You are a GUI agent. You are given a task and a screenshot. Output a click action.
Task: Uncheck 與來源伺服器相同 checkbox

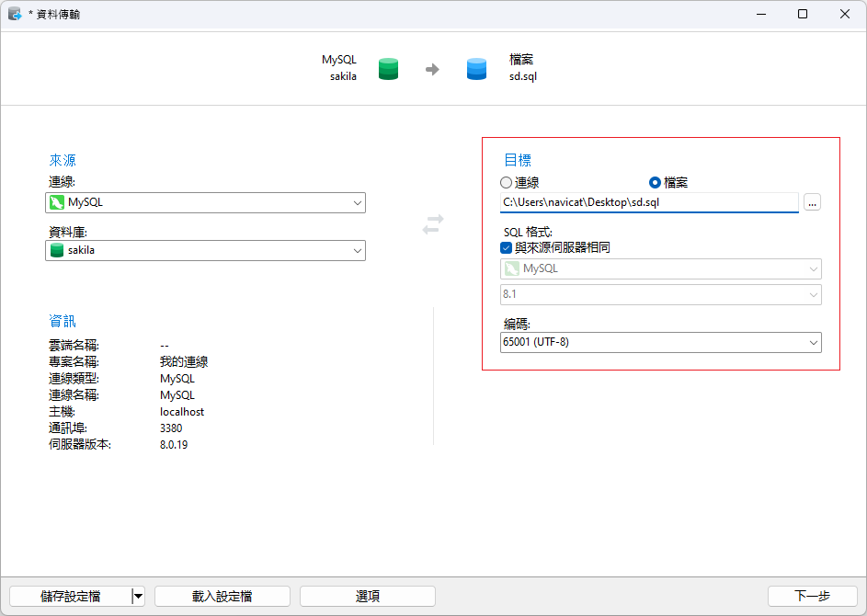tap(506, 247)
